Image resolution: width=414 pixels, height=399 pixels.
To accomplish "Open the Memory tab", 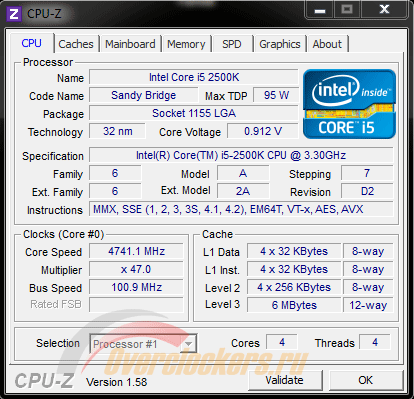I will coord(186,44).
